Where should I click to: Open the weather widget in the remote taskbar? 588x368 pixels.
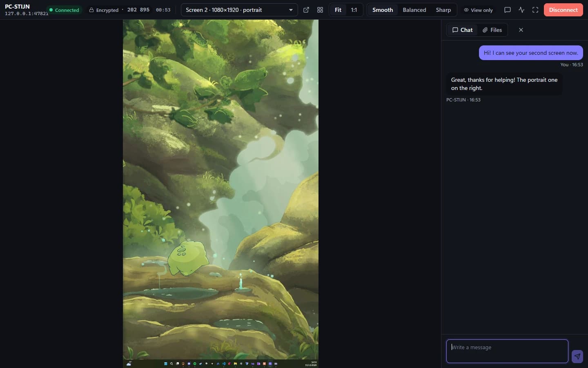(x=129, y=364)
